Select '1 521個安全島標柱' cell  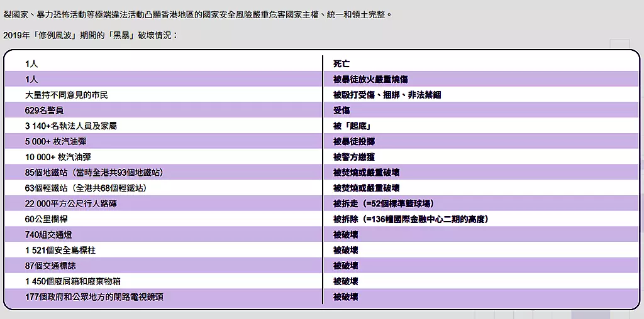pyautogui.click(x=60, y=250)
